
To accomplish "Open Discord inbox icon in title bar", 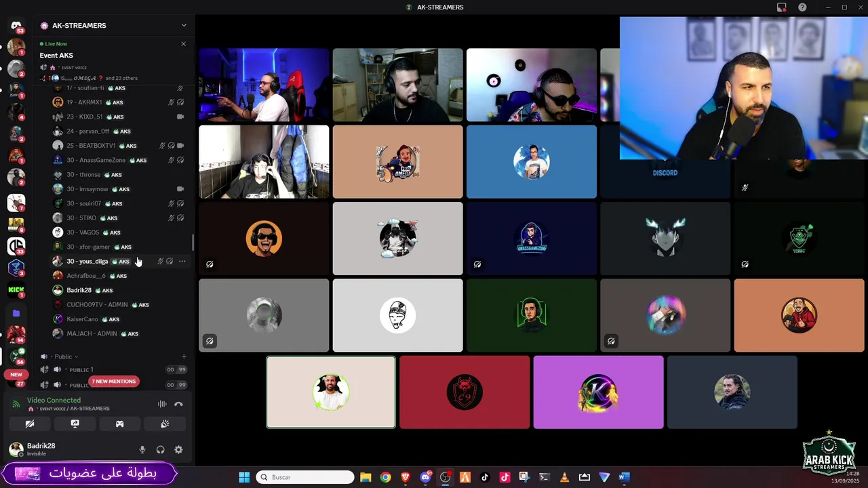I will [x=782, y=7].
